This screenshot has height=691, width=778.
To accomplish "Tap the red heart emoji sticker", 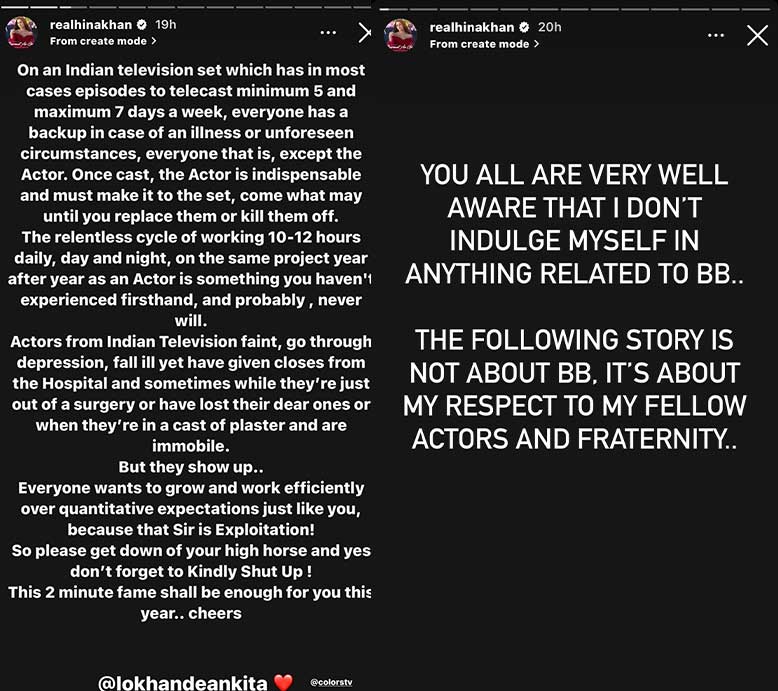I will (283, 684).
